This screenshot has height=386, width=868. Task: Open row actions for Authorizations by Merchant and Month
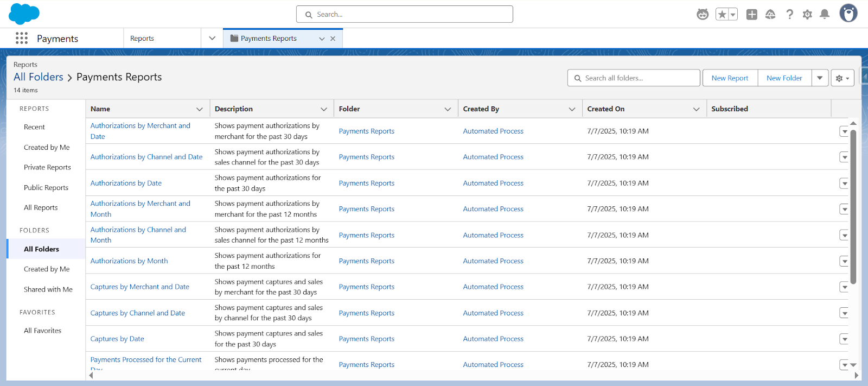(844, 209)
